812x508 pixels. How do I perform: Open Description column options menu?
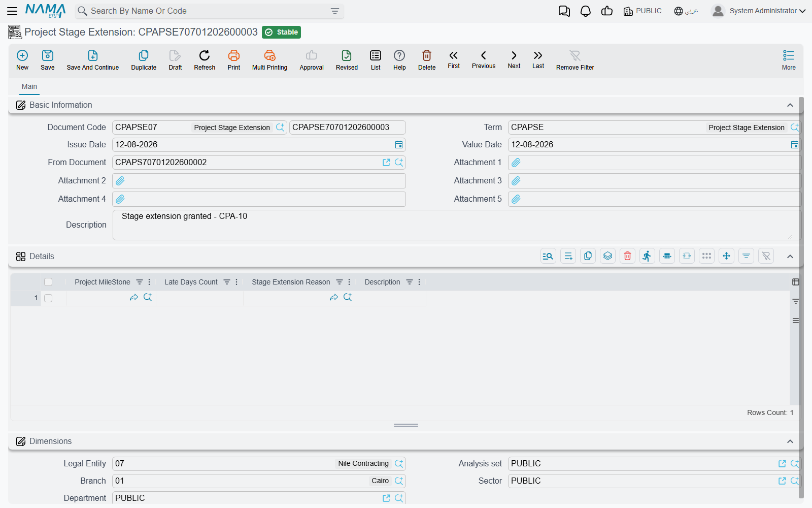coord(419,282)
